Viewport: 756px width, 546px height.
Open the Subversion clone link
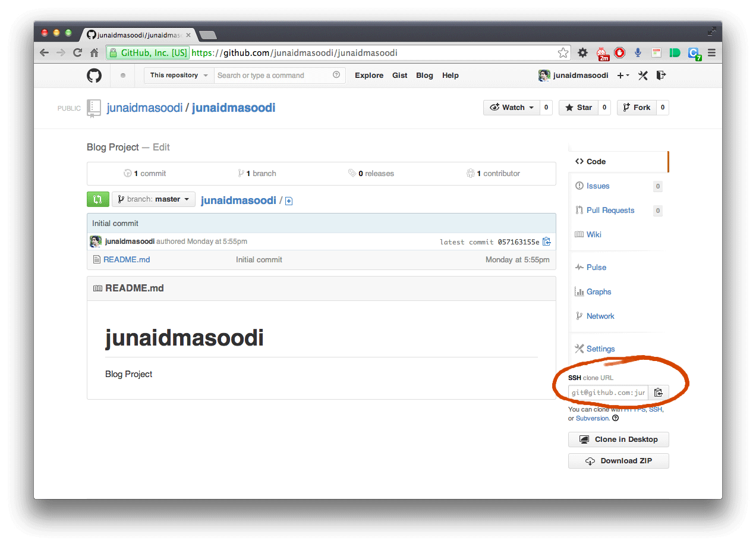[x=593, y=419]
